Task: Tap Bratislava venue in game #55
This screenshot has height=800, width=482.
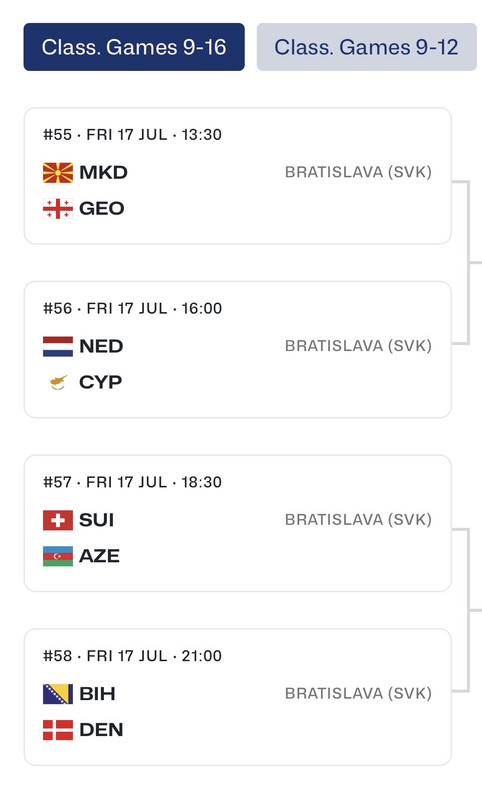Action: coord(359,172)
